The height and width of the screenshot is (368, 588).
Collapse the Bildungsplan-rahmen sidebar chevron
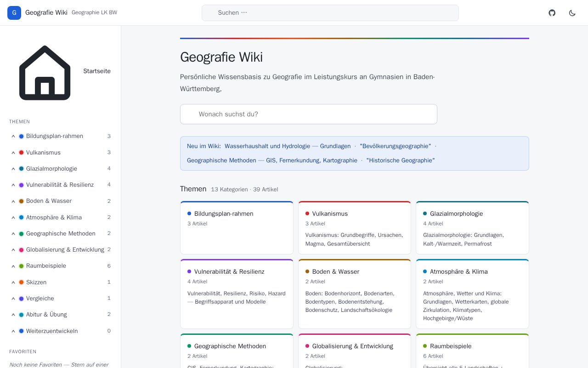13,136
